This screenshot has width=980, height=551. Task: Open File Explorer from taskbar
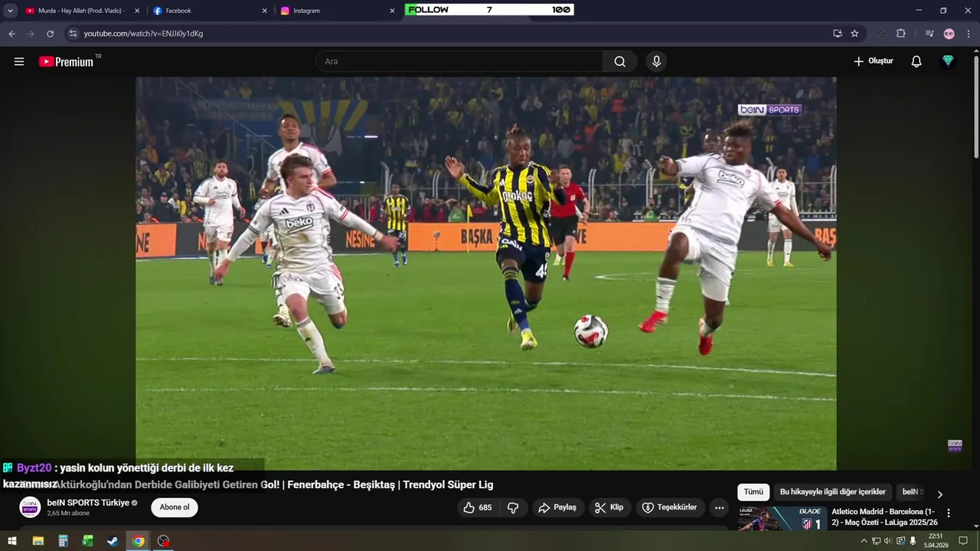[38, 541]
